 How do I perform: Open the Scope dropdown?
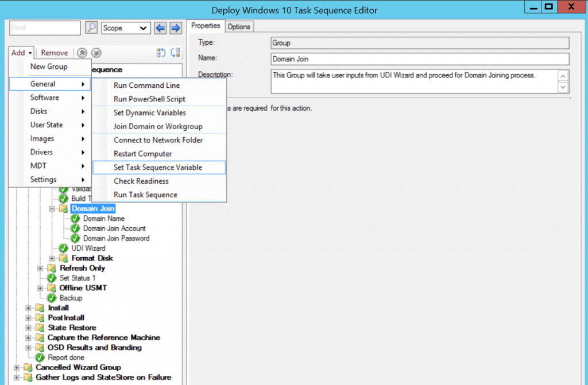(126, 28)
